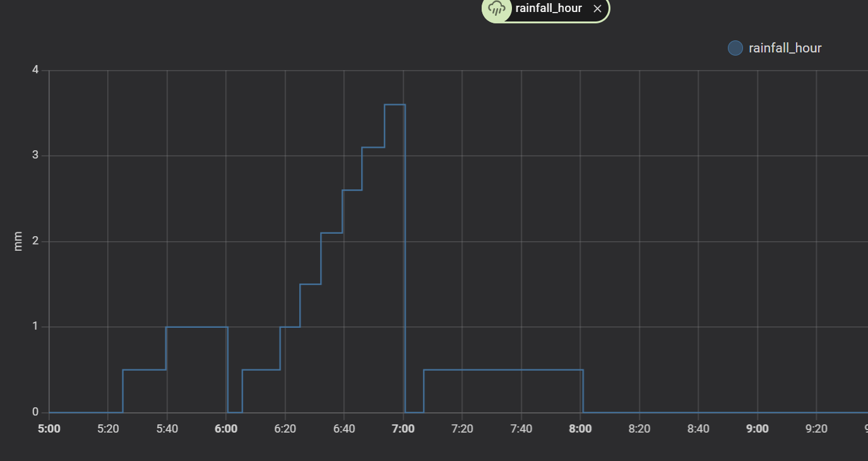Click the rainfall_hour legend label text

coord(785,48)
